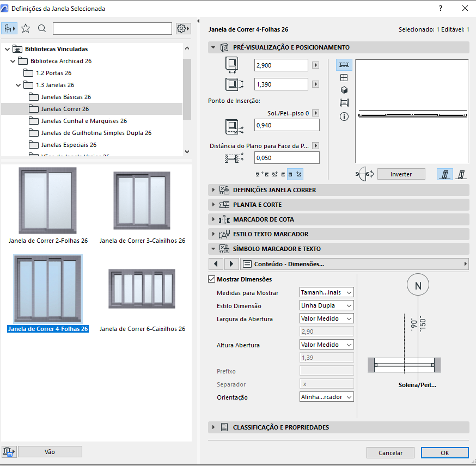Image resolution: width=476 pixels, height=466 pixels.
Task: Go to previous page with left arrow
Action: [x=216, y=264]
